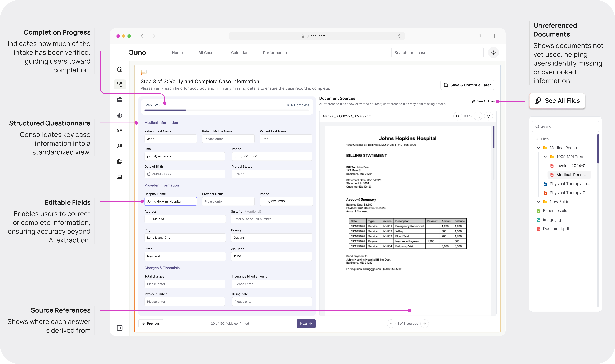Click the contacts people sidebar icon

[x=120, y=146]
